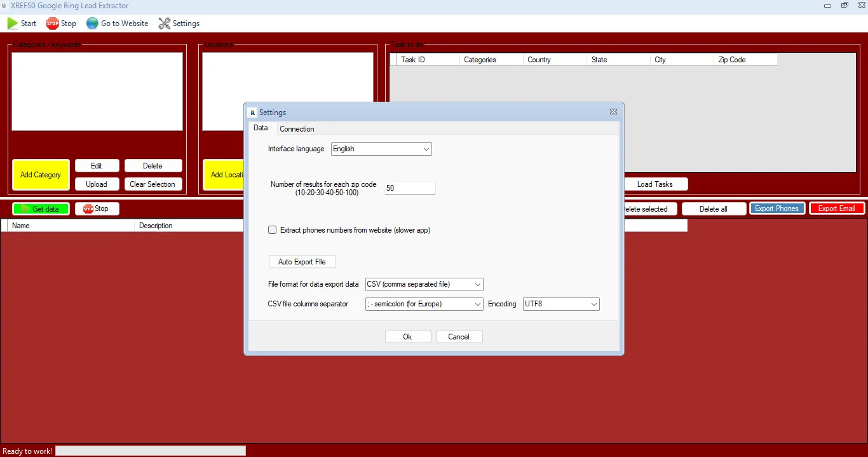Click State column header
This screenshot has height=457, width=868.
618,60
